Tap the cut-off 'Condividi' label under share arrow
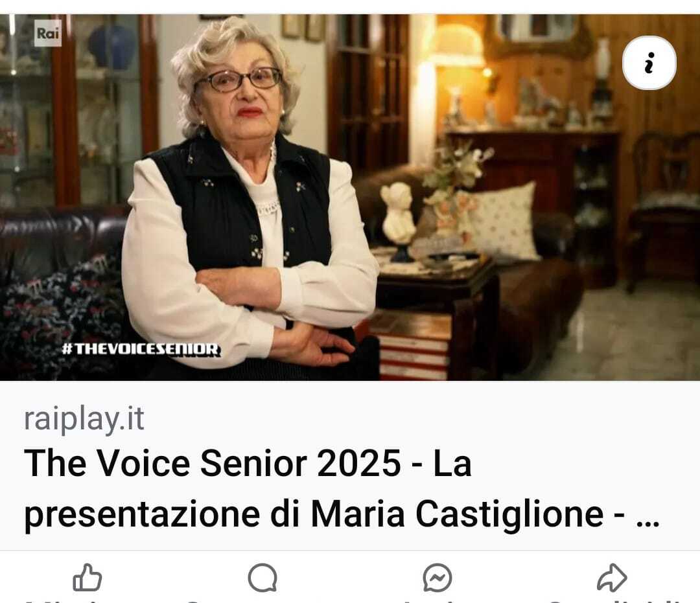The height and width of the screenshot is (603, 700). (x=616, y=601)
